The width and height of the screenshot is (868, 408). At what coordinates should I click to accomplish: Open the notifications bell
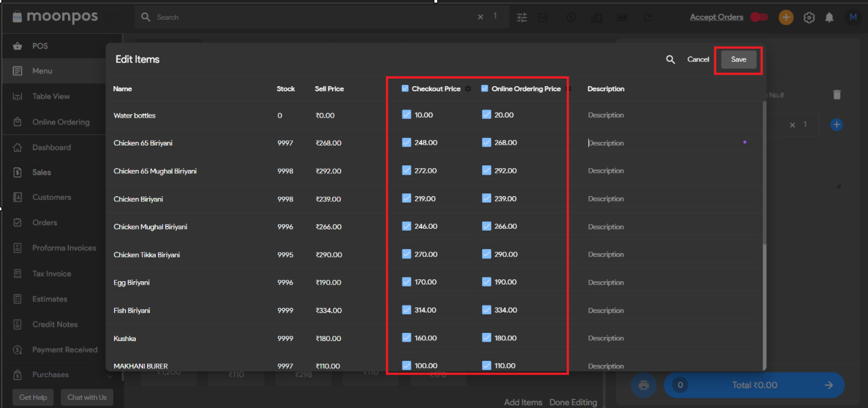[829, 17]
